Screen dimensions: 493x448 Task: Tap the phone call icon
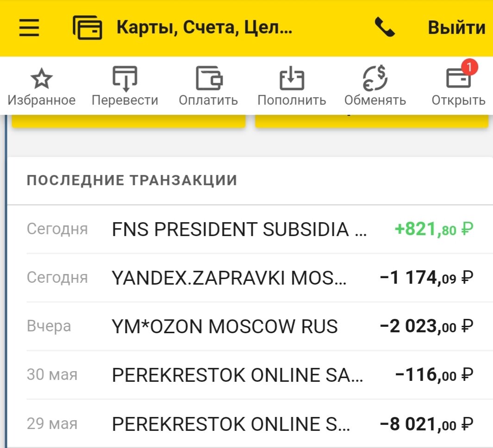(x=385, y=28)
